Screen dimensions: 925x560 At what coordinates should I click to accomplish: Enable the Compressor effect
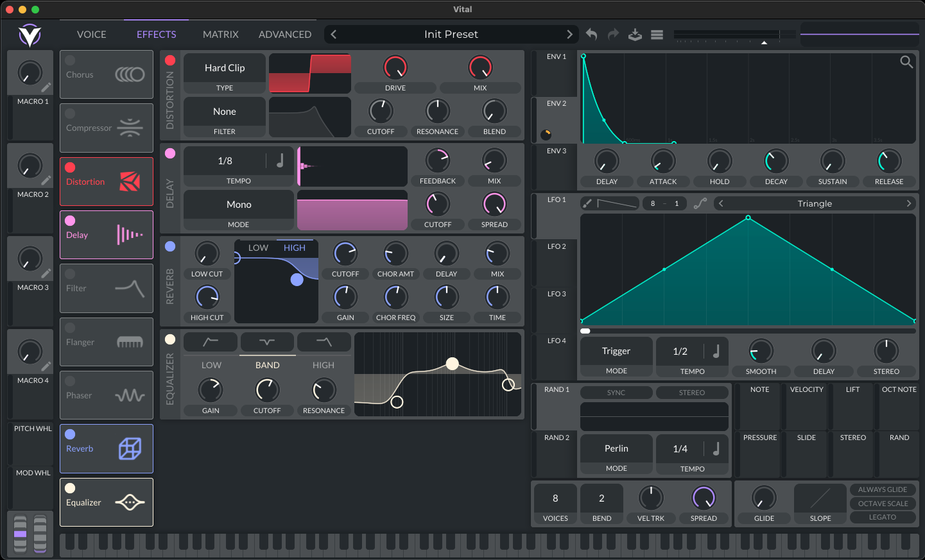point(70,114)
